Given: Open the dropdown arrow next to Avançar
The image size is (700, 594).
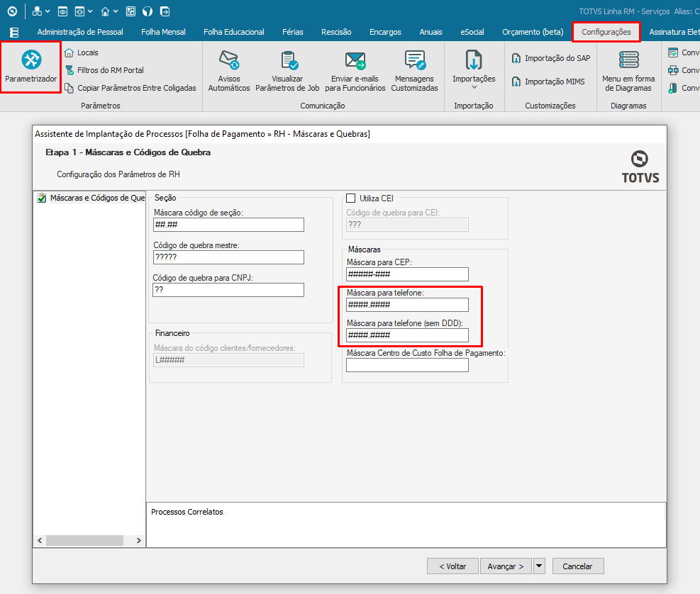Looking at the screenshot, I should (x=539, y=566).
